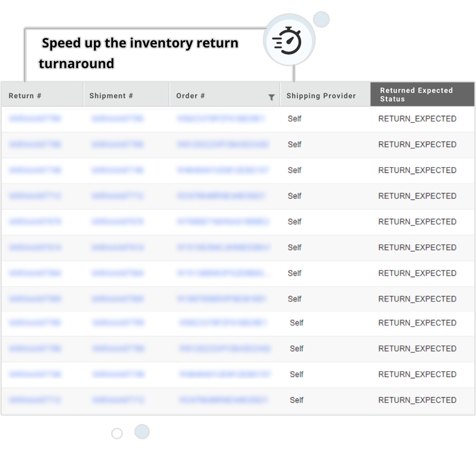Click 'RETURN_EXPECTED' in the last table row
Screen dimensions: 476x476
point(417,400)
